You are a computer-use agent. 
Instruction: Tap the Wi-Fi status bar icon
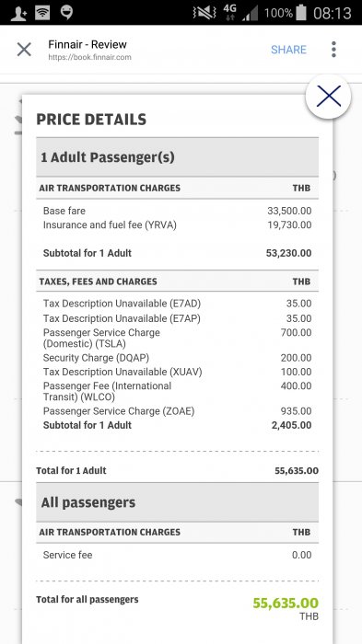point(42,13)
